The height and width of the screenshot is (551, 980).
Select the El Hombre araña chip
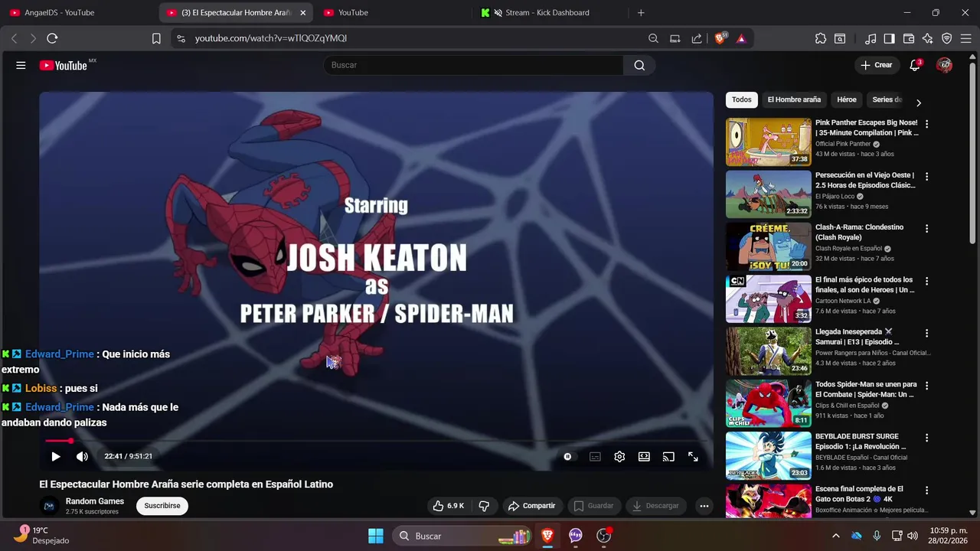click(x=794, y=99)
